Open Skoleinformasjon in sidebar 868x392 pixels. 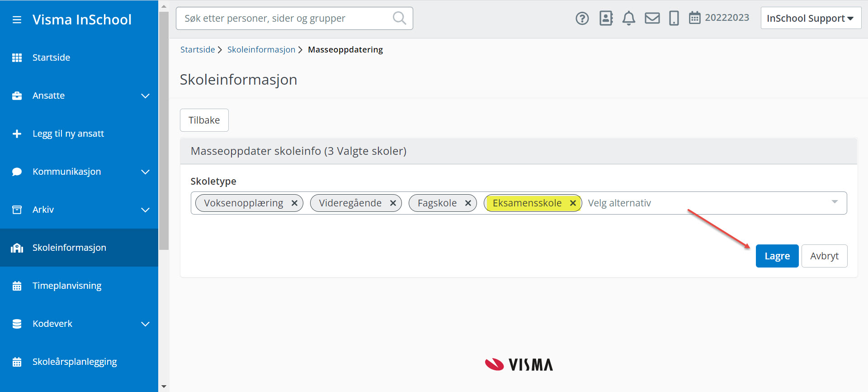[x=79, y=248]
